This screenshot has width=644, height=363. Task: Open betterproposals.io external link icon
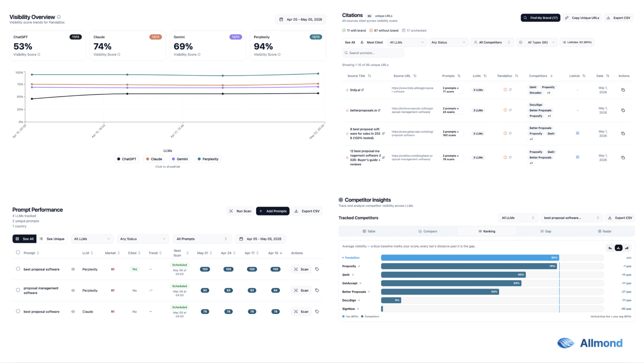379,110
